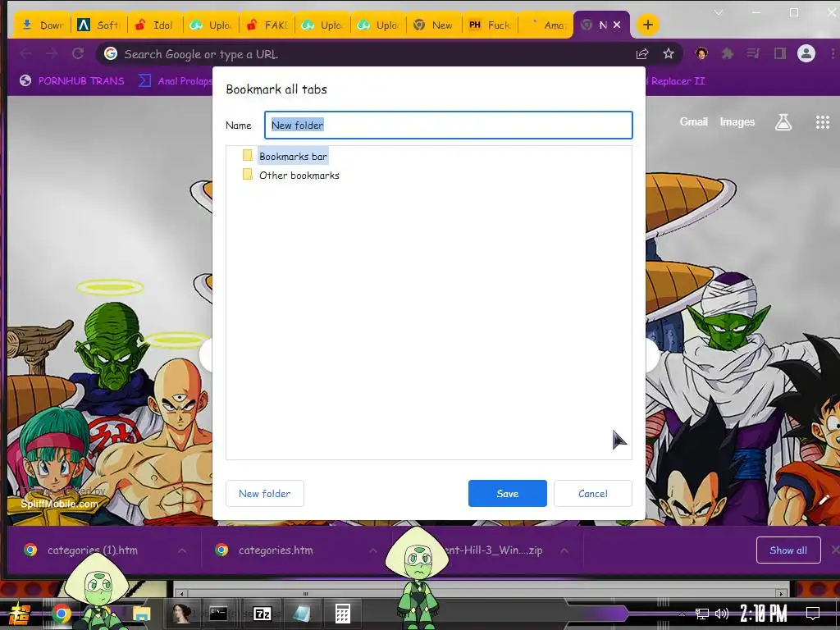Click the Other bookmarks folder icon
Screen dimensions: 840x630
pyautogui.click(x=247, y=174)
